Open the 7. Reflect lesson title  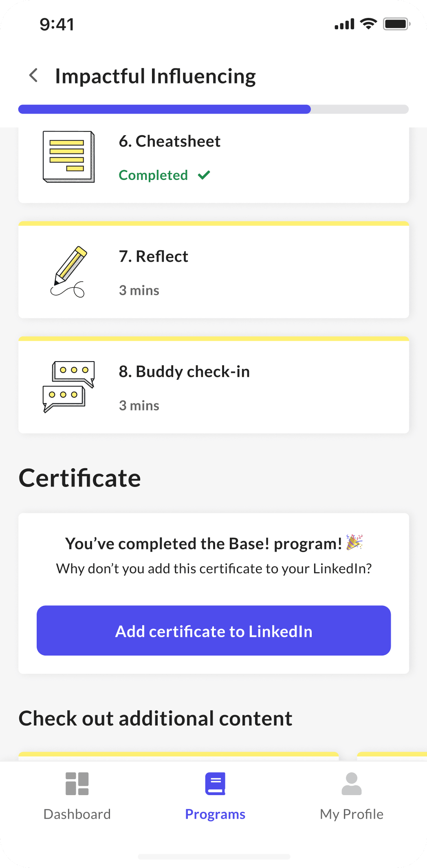click(x=154, y=256)
